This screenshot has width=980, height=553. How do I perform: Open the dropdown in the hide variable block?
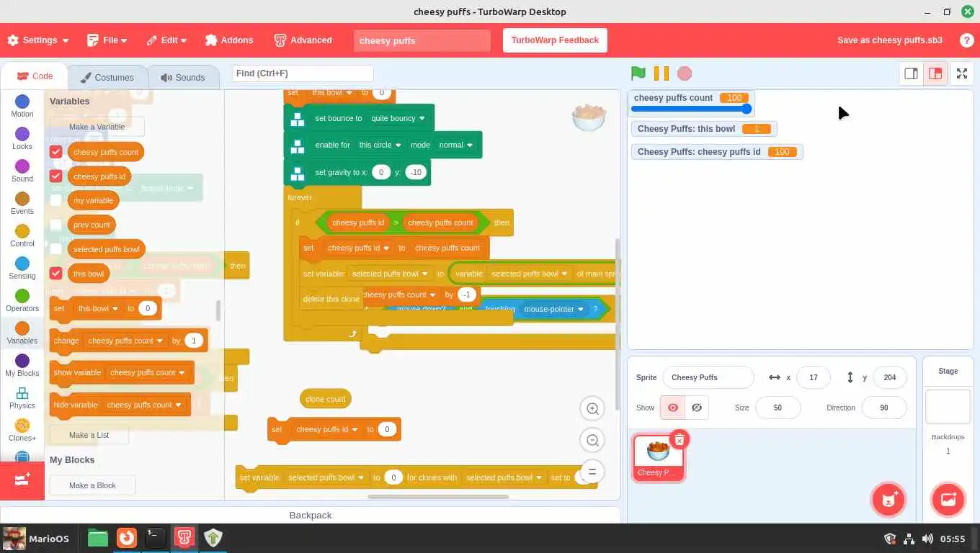pyautogui.click(x=144, y=405)
